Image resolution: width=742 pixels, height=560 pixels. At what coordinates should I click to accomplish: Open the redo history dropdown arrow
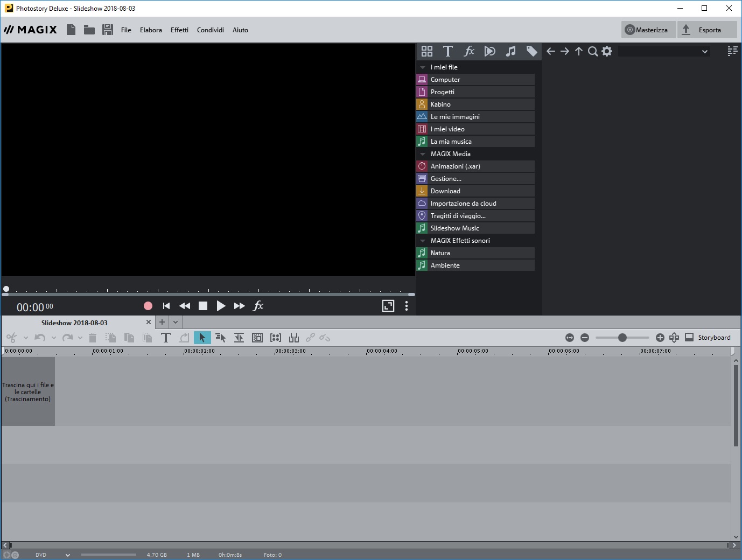(80, 338)
